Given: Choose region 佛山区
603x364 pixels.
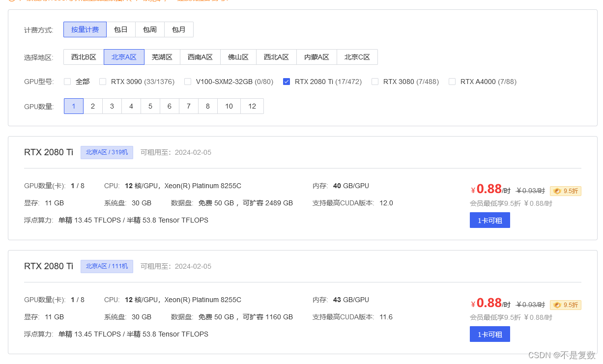Looking at the screenshot, I should click(238, 57).
